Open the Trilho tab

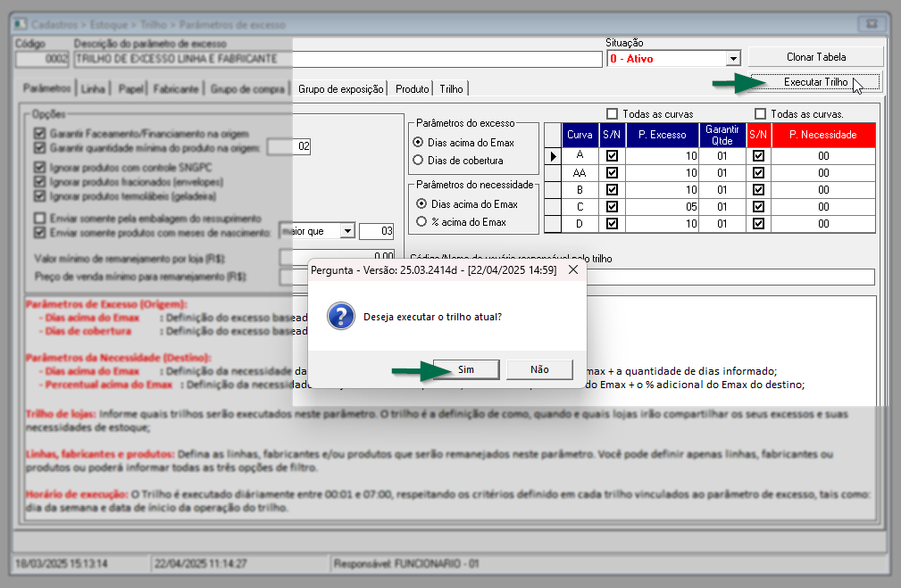(x=451, y=89)
